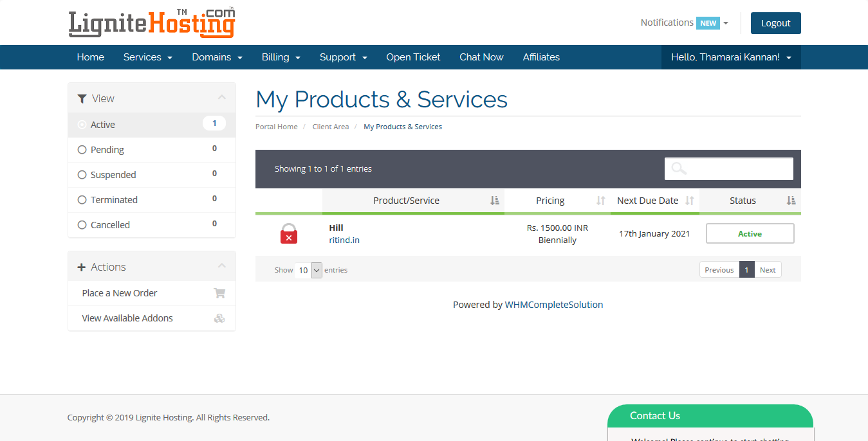Click Chat Now in the navigation bar
The width and height of the screenshot is (868, 441).
(481, 57)
